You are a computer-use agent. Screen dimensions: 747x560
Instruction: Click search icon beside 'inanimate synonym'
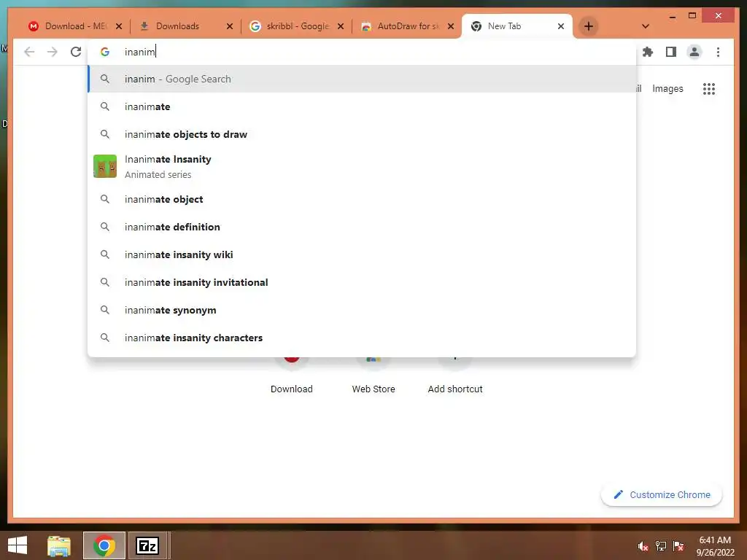coord(105,310)
